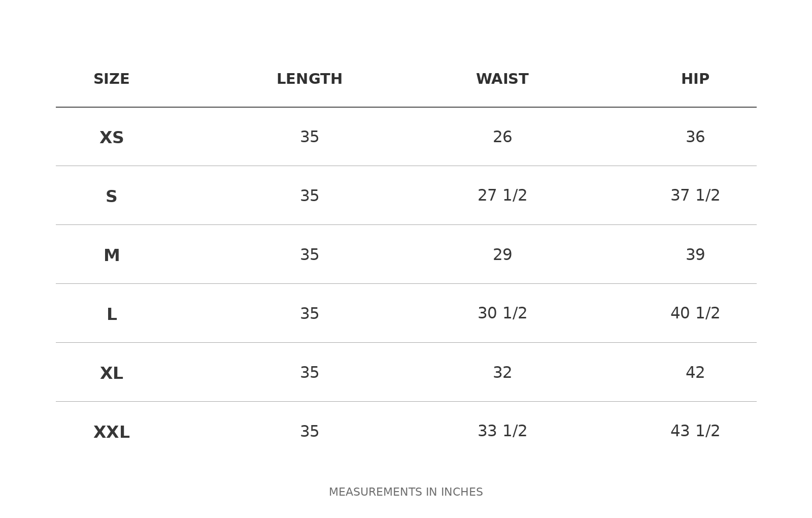Click the XL waist value 32

coord(502,373)
